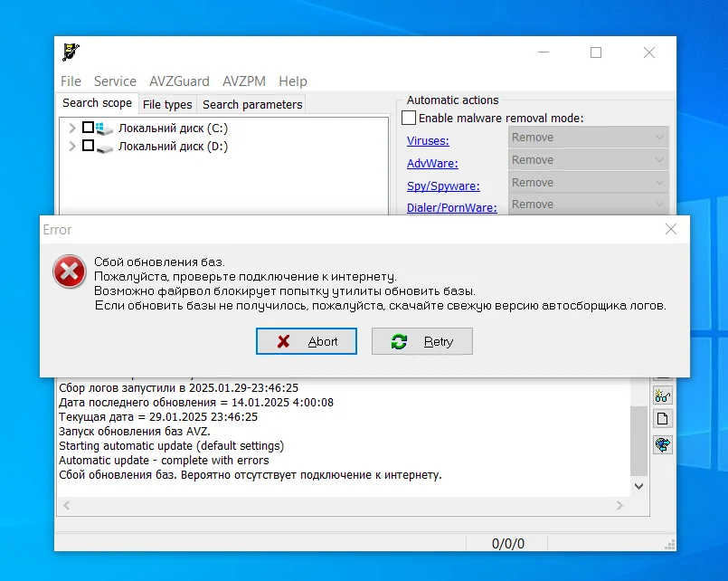Click the blank document icon beside the log
The width and height of the screenshot is (728, 581).
663,419
